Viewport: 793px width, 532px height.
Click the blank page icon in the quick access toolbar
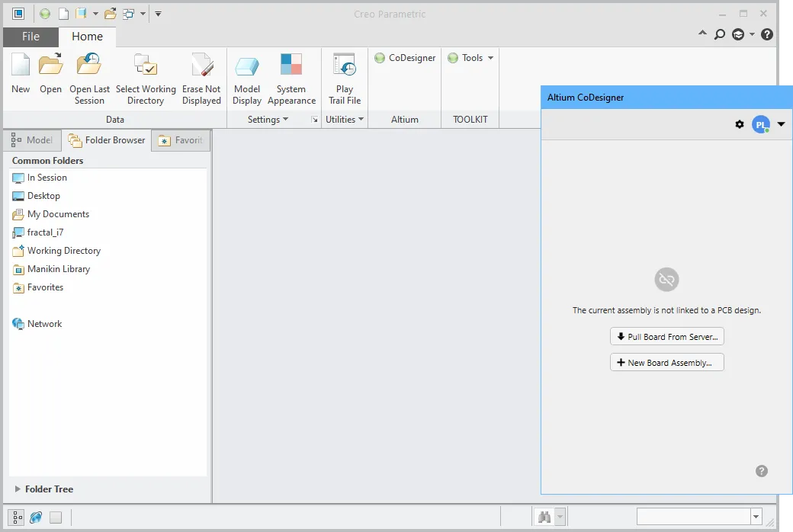tap(64, 14)
